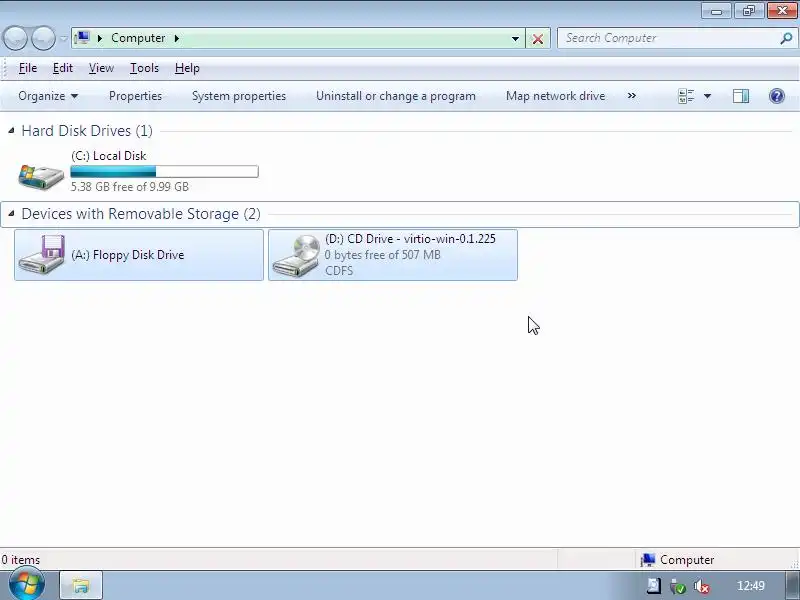Click the window resize grip in status bar

(794, 564)
